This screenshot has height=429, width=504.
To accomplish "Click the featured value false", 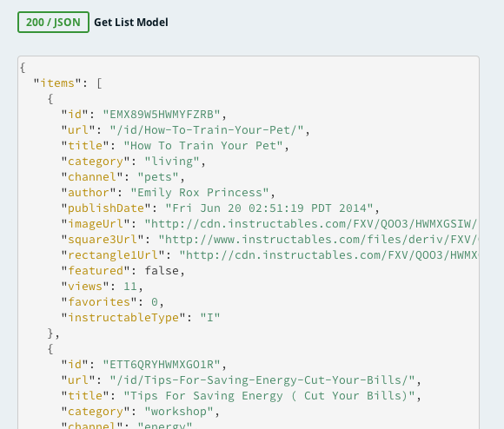I will (x=162, y=271).
